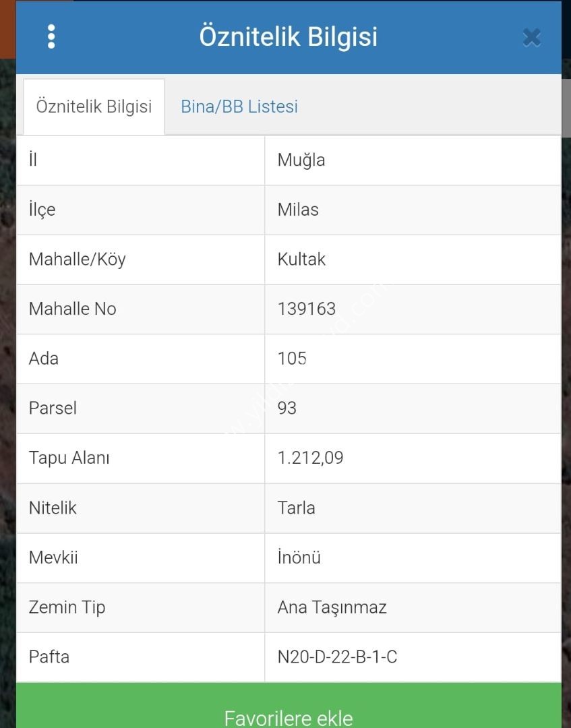This screenshot has height=728, width=571.
Task: Select the Mevkii value İnönü
Action: click(x=299, y=557)
